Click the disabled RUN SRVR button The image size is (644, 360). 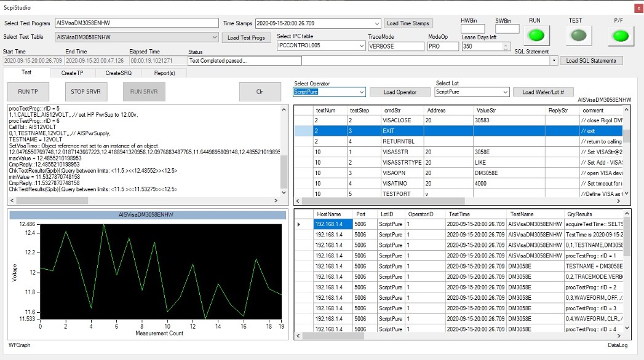(144, 92)
